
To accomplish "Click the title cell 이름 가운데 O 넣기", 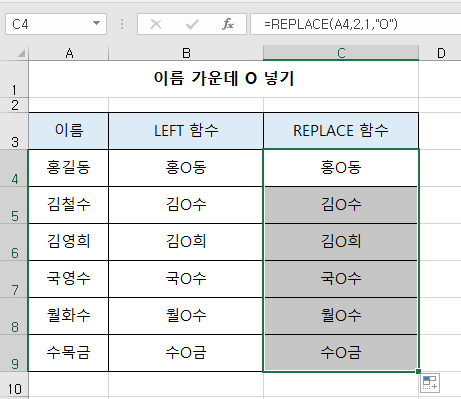I will tap(224, 79).
